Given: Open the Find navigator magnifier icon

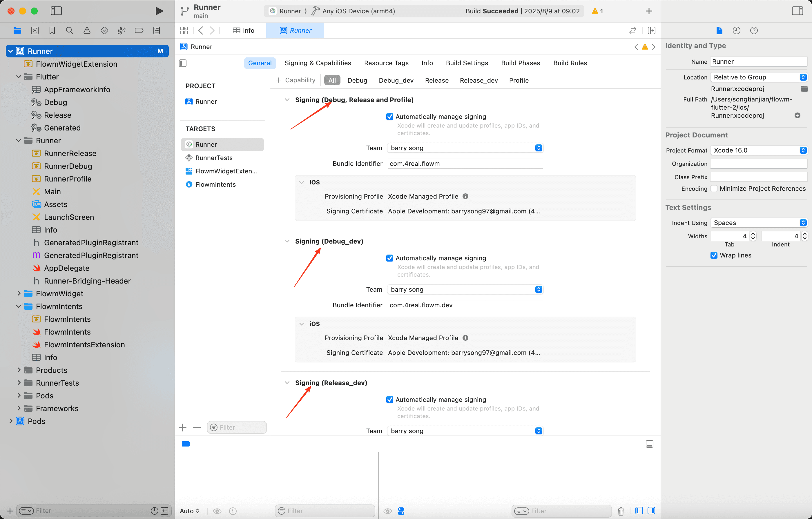Looking at the screenshot, I should [x=70, y=30].
